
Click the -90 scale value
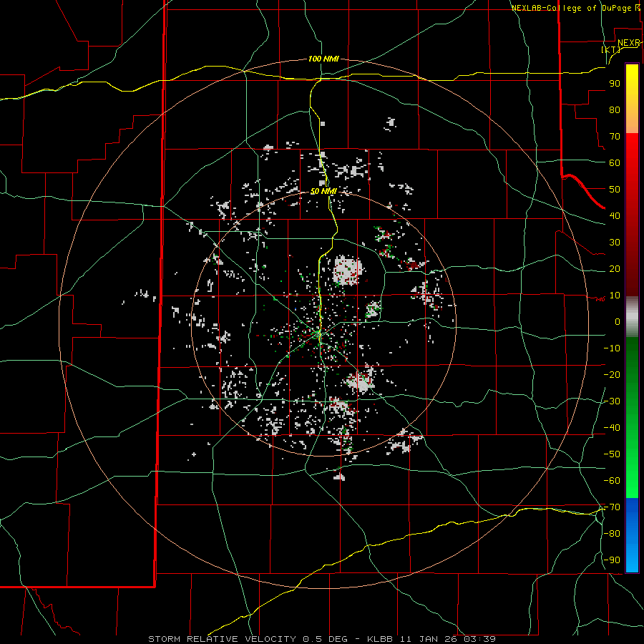612,560
